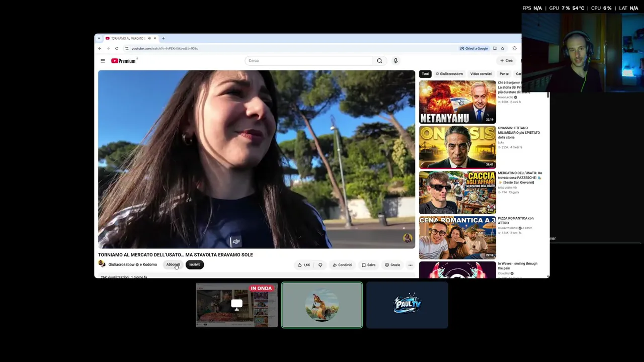Open the Giuliacrossbow channel avatar
644x362 pixels.
tap(102, 264)
